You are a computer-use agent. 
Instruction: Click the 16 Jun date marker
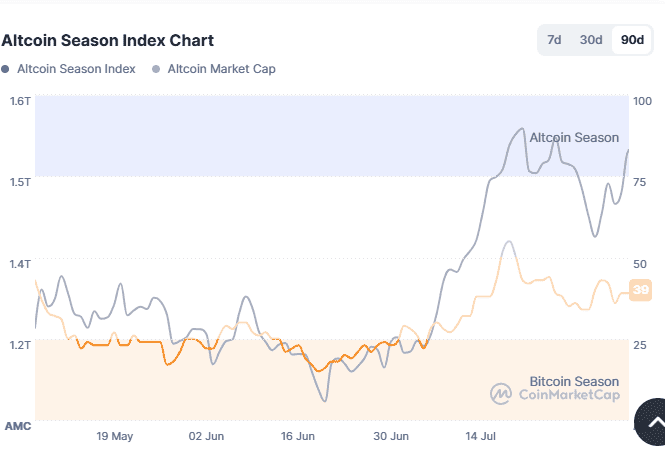pyautogui.click(x=299, y=437)
